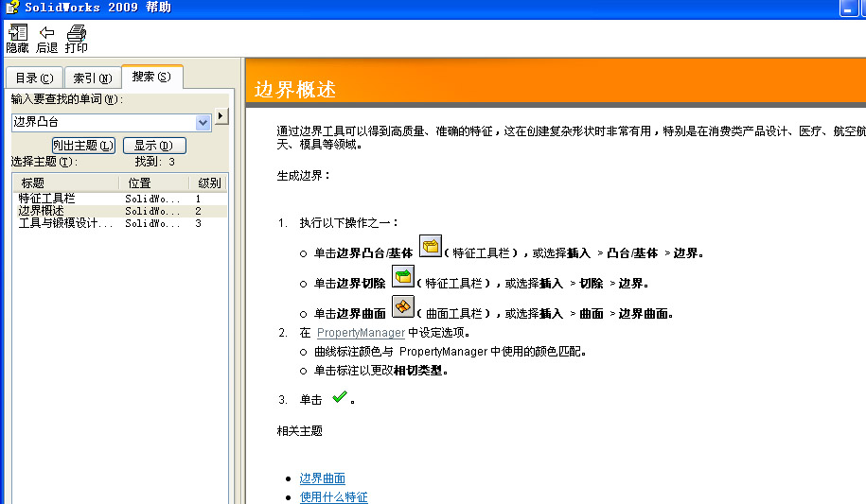Click the 找到: 3 result count
The image size is (866, 504).
tap(154, 162)
